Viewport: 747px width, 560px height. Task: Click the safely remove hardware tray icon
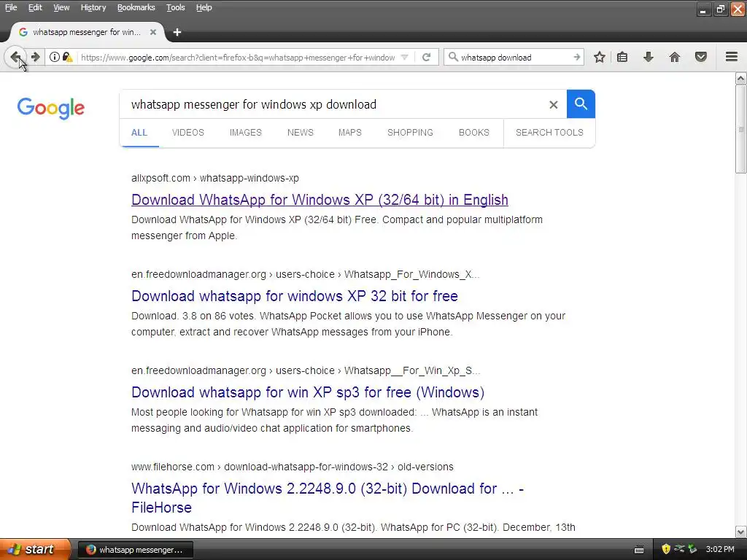[x=692, y=549]
